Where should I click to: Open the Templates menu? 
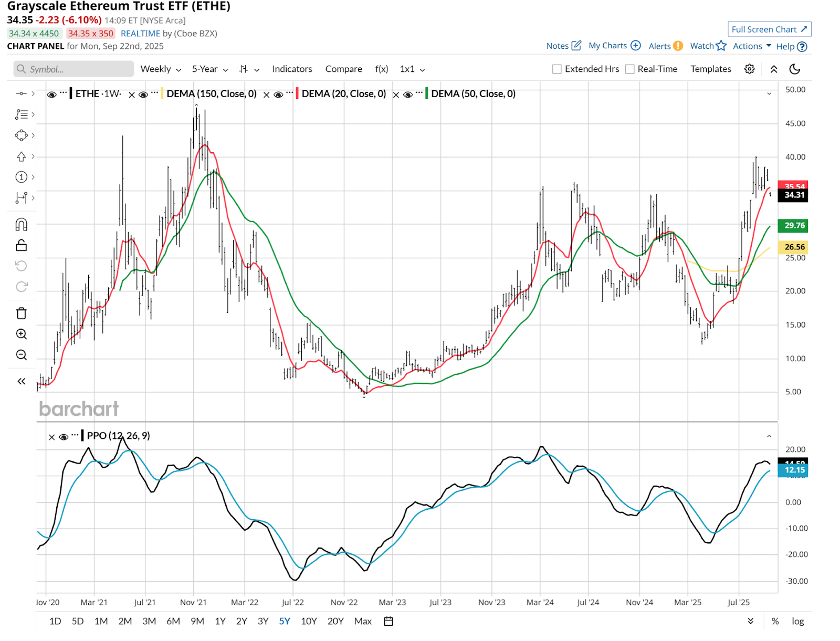711,69
